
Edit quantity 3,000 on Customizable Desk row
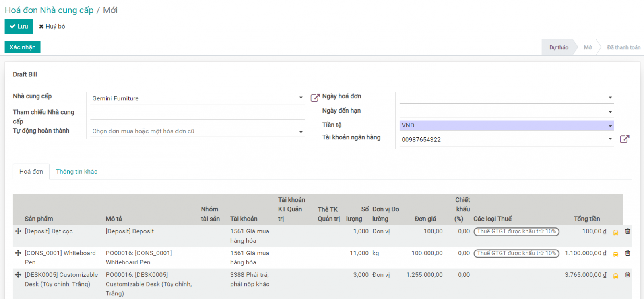(361, 275)
